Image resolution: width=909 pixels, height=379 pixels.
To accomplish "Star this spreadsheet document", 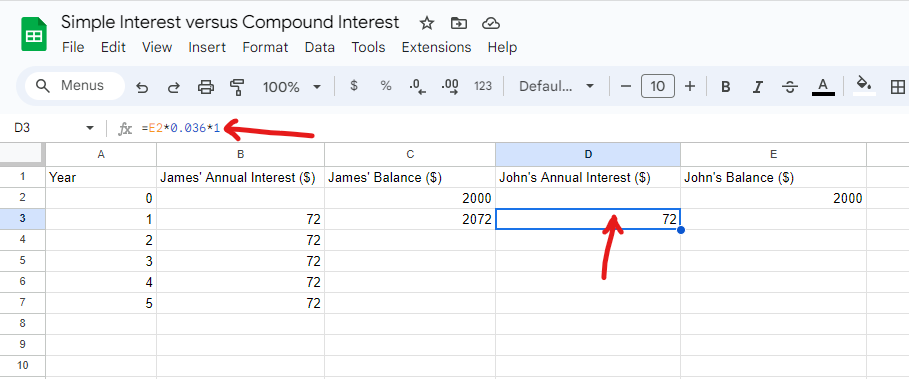I will (427, 23).
